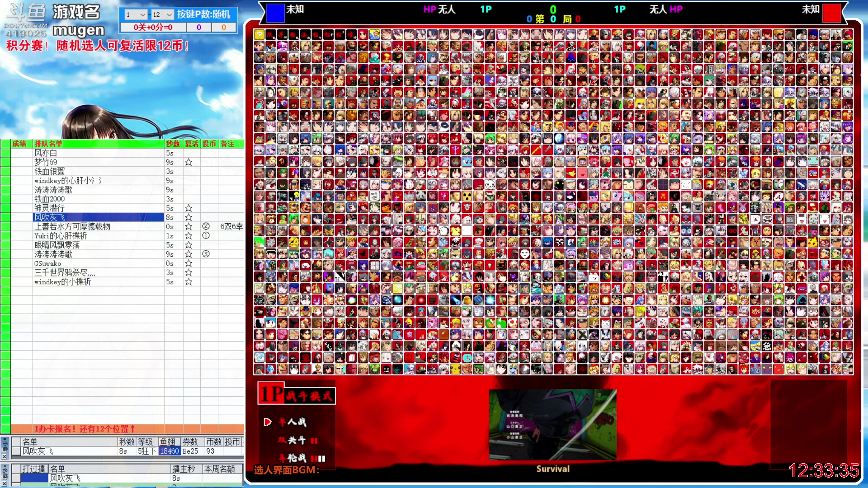Click the 0关+0分=0 score field
Screen dimensions: 868x488
(x=153, y=28)
